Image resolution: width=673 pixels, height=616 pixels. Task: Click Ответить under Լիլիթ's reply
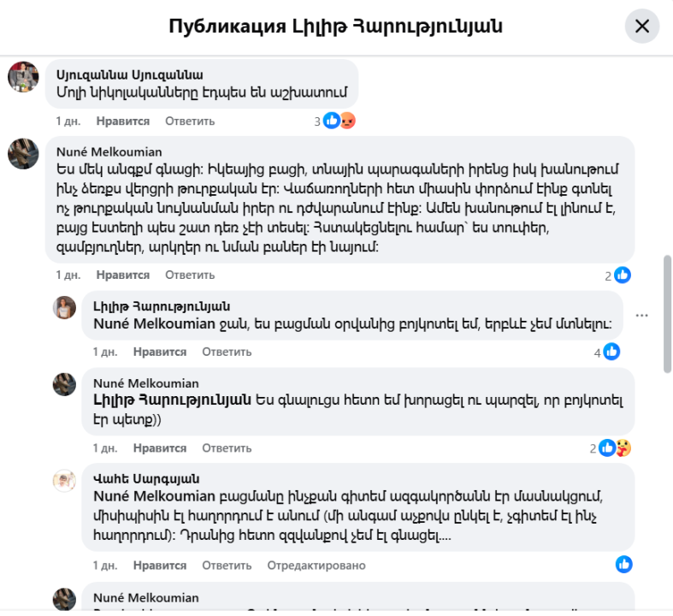point(227,352)
